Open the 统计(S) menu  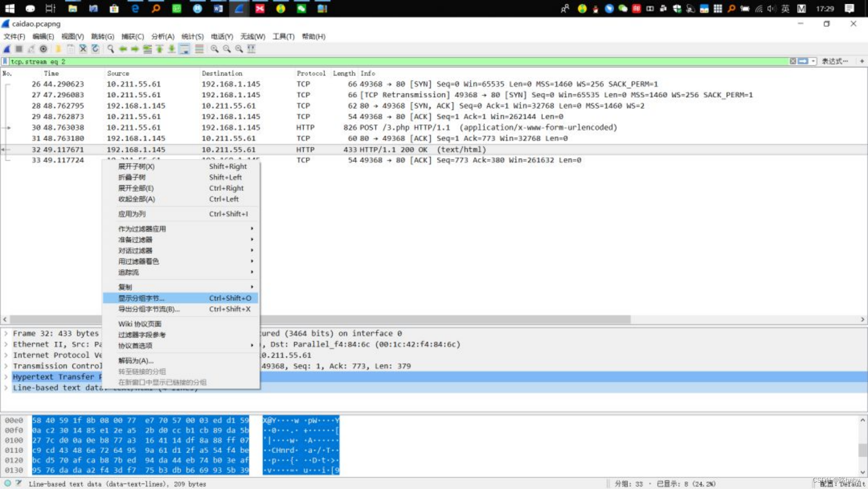(192, 36)
